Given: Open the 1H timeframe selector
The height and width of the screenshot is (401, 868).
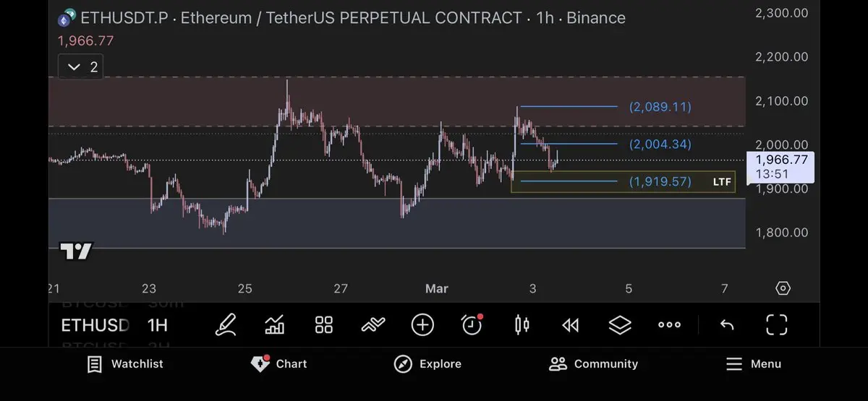Looking at the screenshot, I should pos(157,325).
